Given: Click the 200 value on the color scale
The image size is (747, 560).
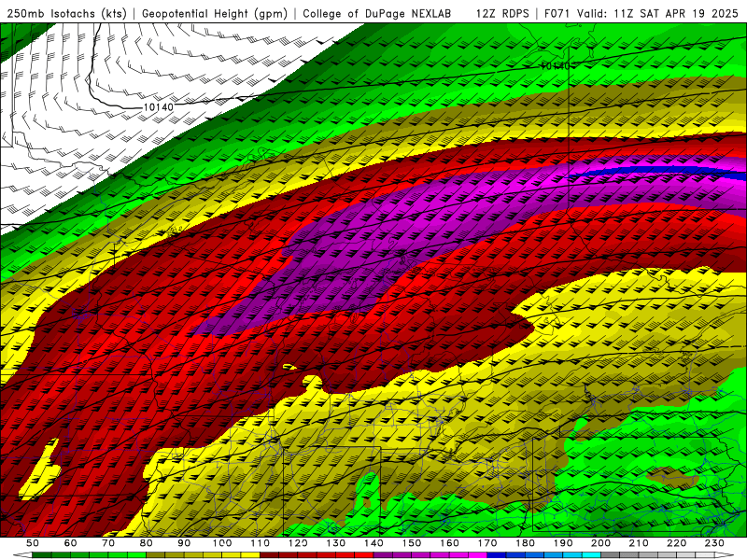Looking at the screenshot, I should click(600, 543).
